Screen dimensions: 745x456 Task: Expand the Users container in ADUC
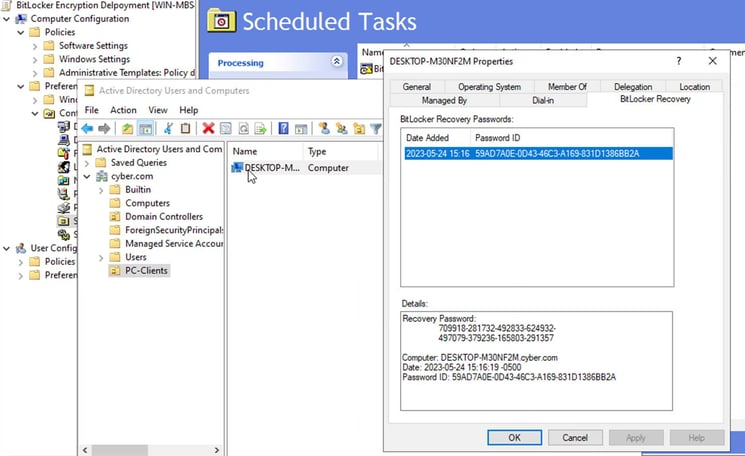pos(101,257)
